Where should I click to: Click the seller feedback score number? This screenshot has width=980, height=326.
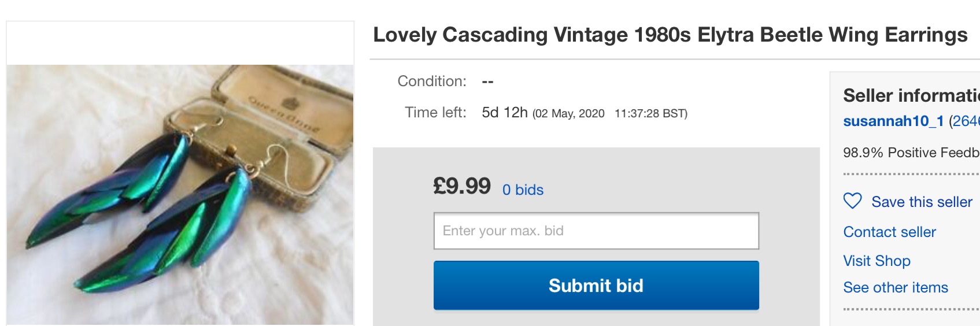click(967, 121)
